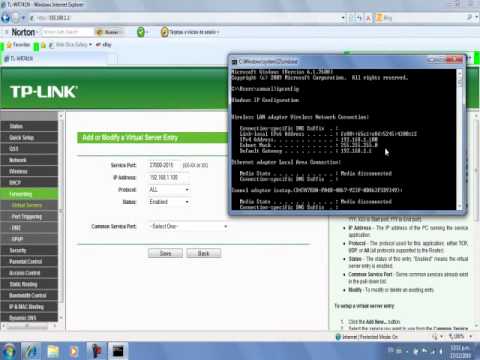Open the Network sidebar menu

click(29, 160)
